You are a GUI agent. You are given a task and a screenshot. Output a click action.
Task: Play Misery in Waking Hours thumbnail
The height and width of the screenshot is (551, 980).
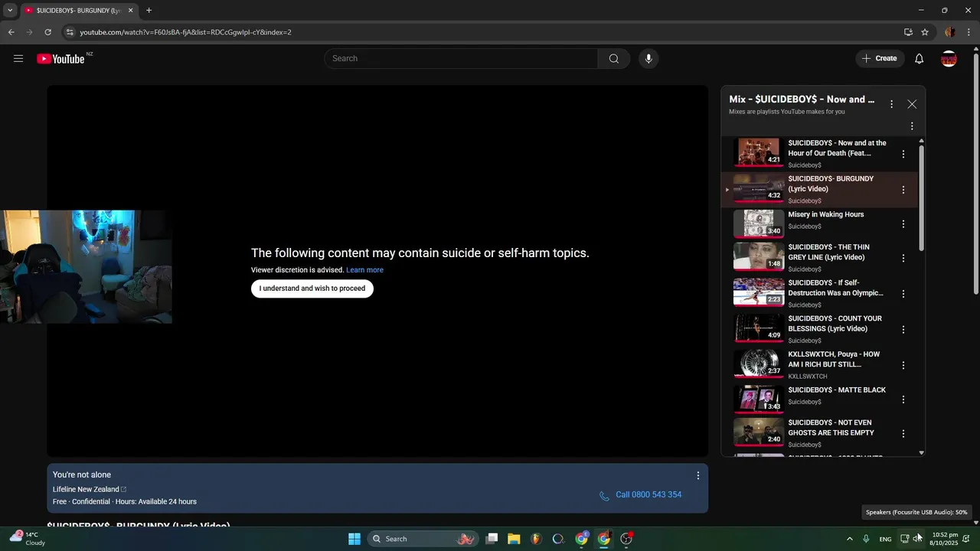pos(759,223)
